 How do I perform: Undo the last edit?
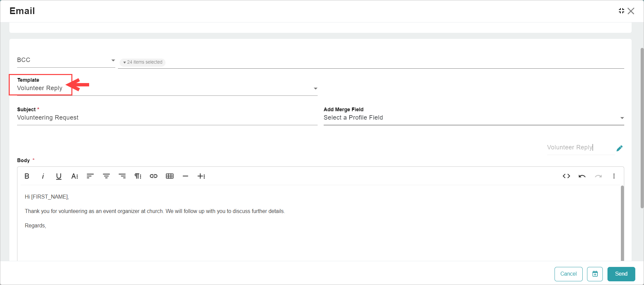(x=582, y=176)
